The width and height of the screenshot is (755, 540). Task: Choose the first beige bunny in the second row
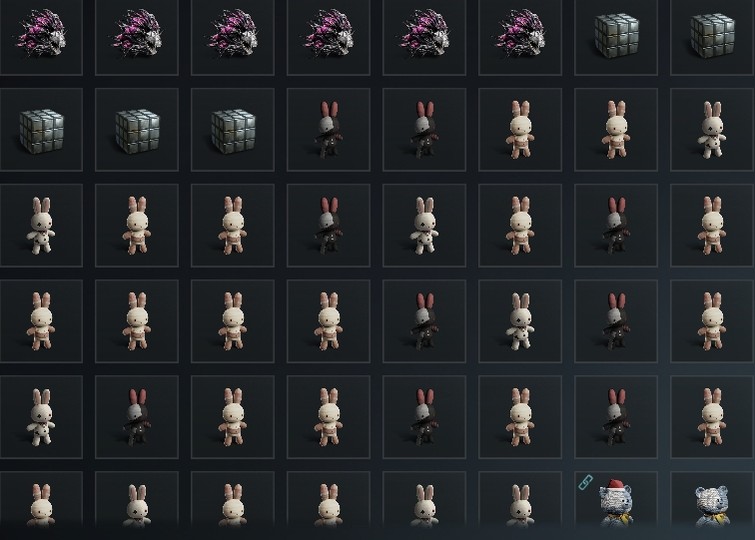520,130
